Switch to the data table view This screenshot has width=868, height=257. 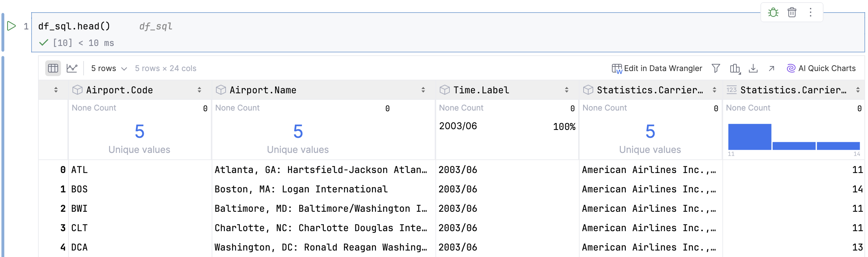click(53, 68)
